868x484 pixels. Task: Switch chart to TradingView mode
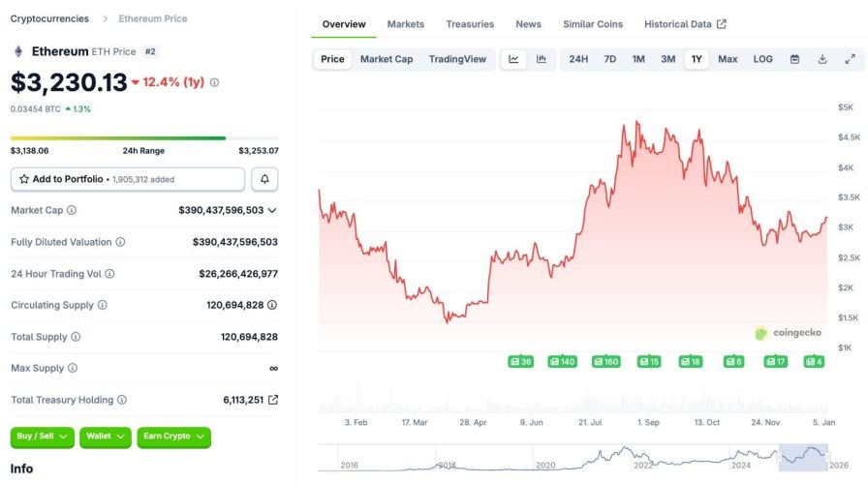(457, 59)
